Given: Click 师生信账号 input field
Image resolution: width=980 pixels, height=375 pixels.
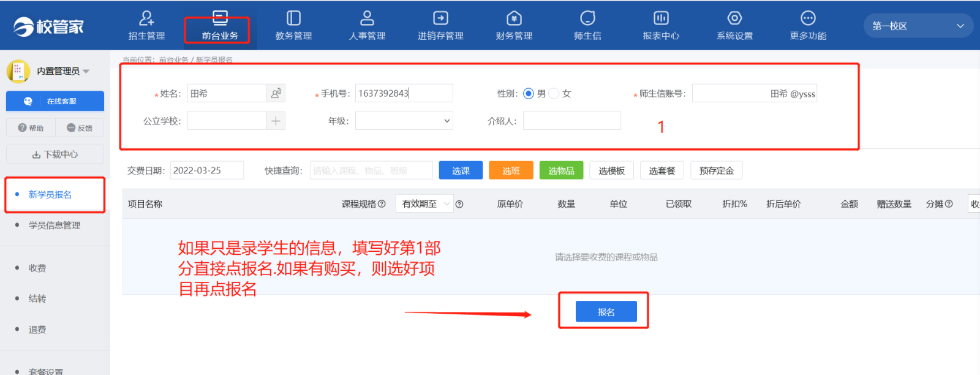Looking at the screenshot, I should coord(755,93).
